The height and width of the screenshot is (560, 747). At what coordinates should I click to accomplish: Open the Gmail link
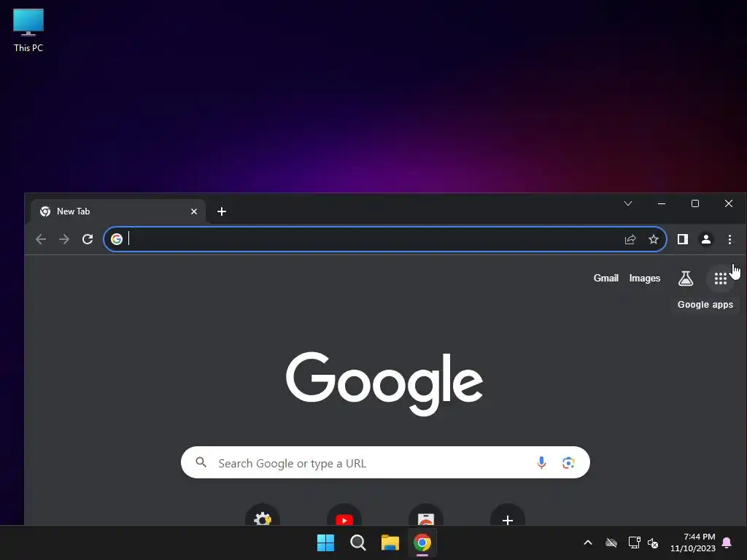point(605,278)
